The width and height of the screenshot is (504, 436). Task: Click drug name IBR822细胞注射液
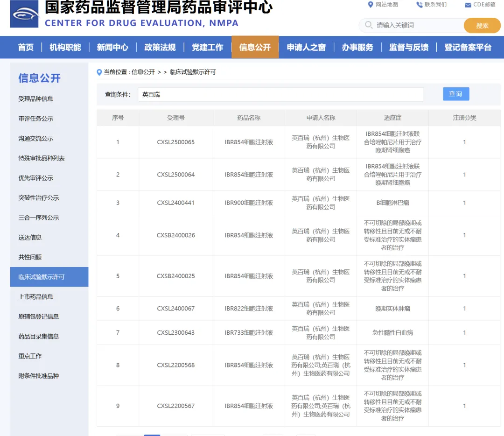click(249, 309)
